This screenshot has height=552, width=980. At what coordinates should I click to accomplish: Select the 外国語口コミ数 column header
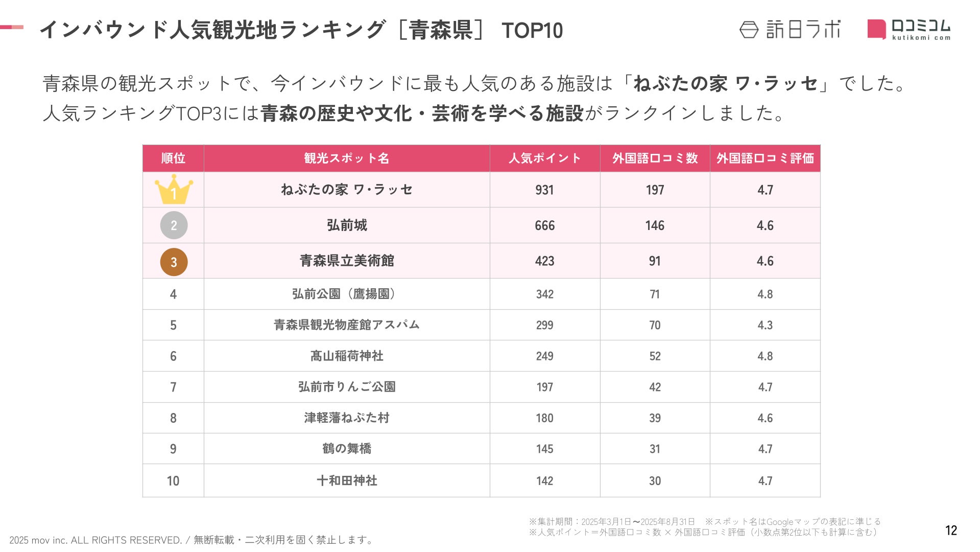[x=655, y=158]
